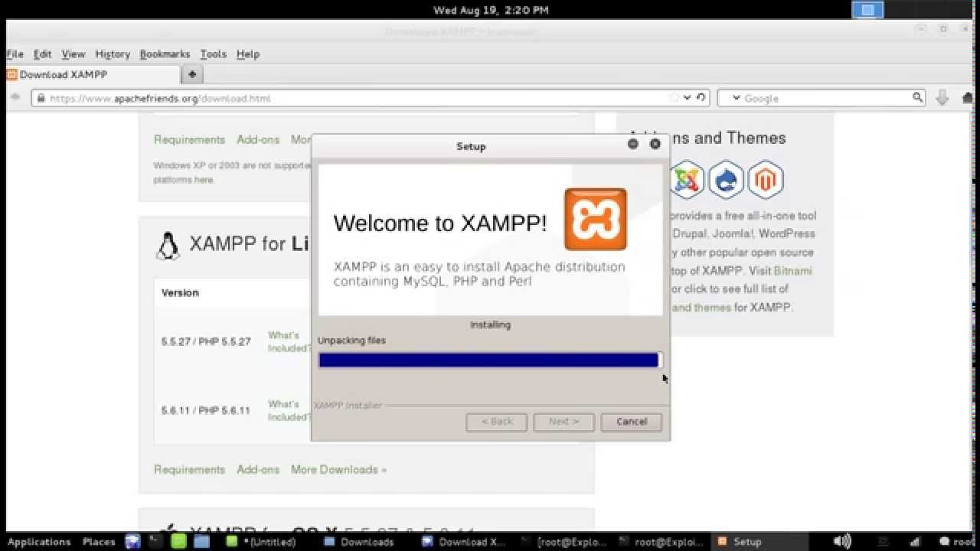Click the bright green launcher icon in panel
The width and height of the screenshot is (980, 551).
pos(178,541)
